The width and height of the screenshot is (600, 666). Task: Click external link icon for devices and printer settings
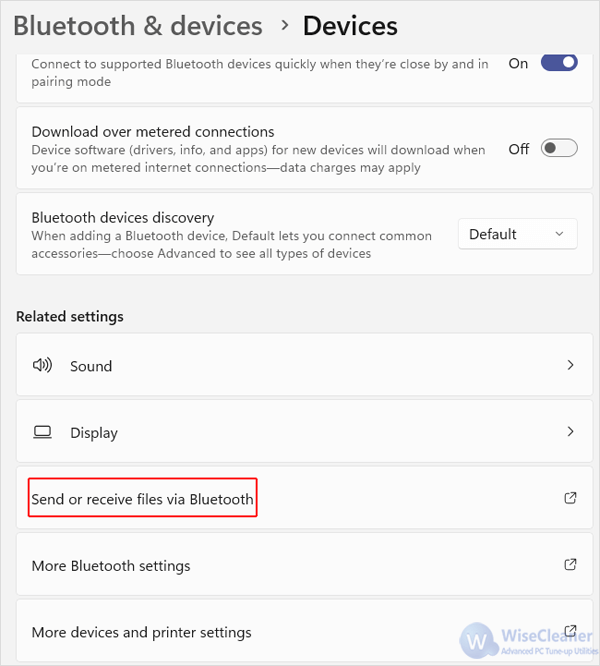pos(570,631)
